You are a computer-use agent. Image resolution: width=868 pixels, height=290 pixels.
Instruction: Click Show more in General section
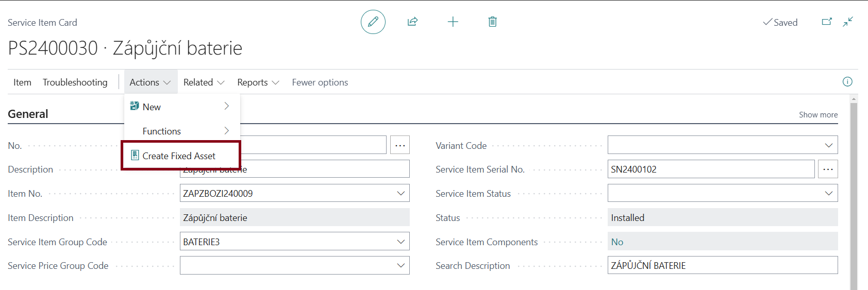(818, 114)
